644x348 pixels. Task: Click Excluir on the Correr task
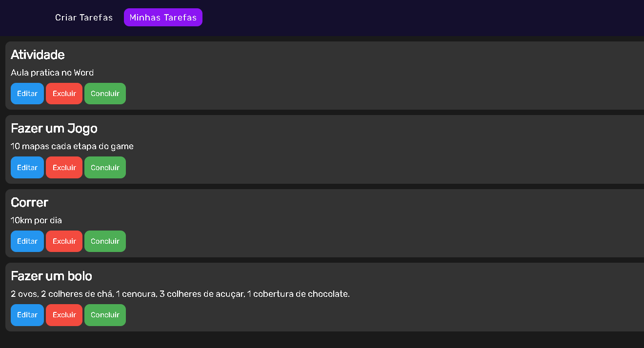[x=64, y=241]
